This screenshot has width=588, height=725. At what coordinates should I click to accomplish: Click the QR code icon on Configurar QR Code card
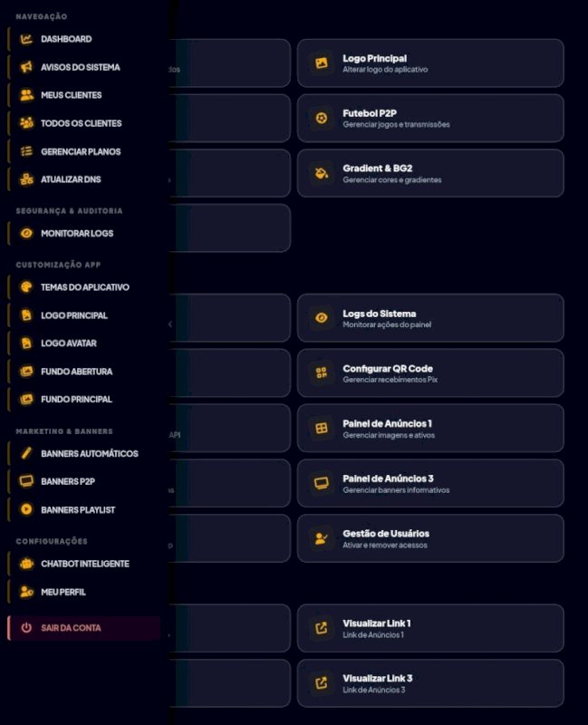[321, 373]
